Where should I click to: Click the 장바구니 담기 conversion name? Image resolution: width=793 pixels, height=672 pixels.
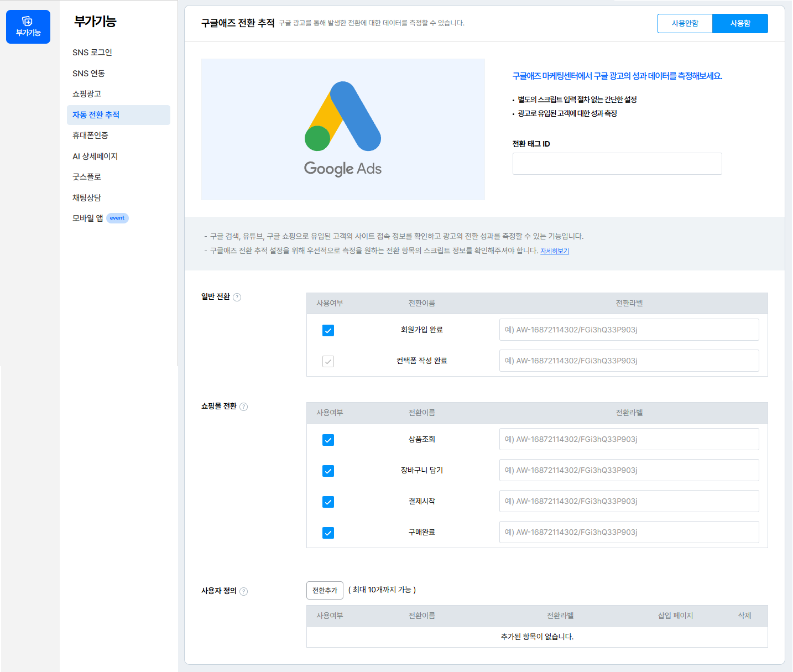click(x=422, y=470)
